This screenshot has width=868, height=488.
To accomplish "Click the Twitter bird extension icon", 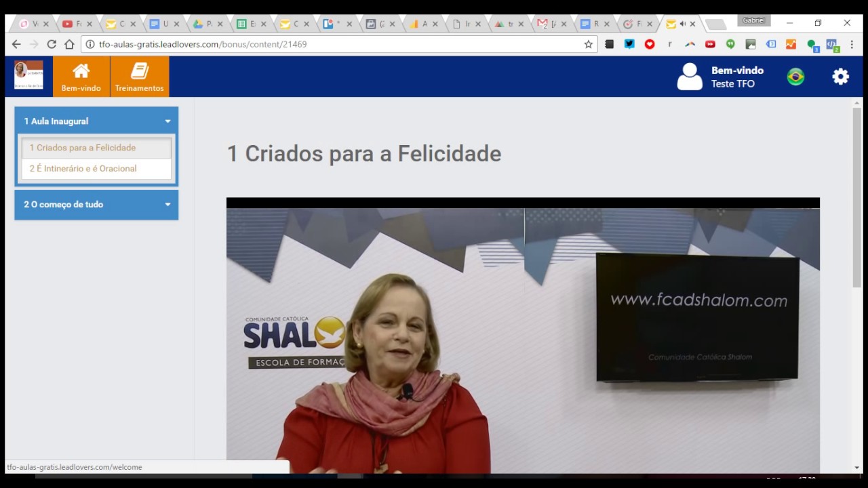I will point(630,44).
